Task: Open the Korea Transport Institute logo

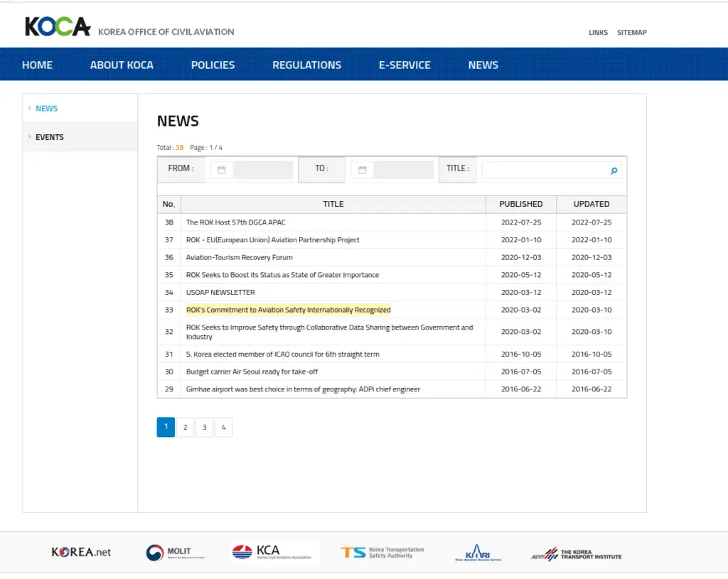Action: (x=576, y=554)
